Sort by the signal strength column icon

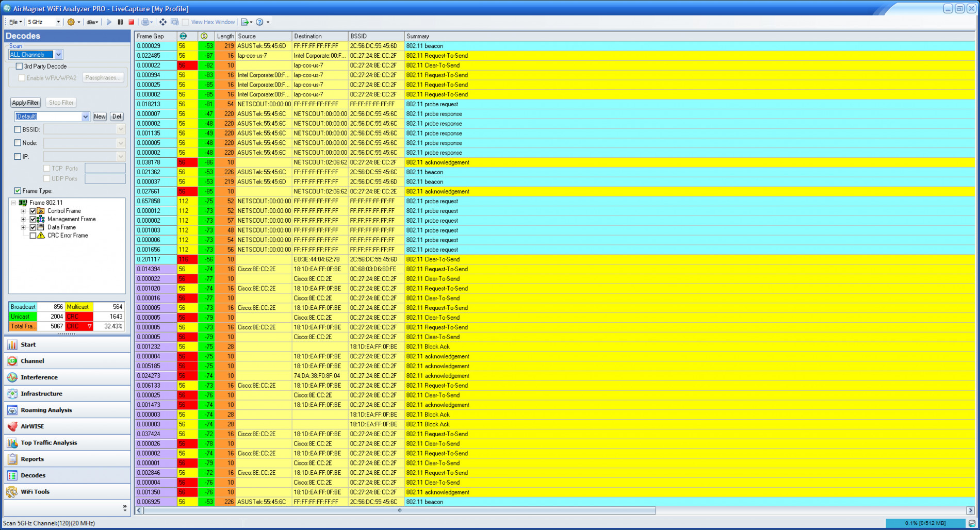click(204, 36)
